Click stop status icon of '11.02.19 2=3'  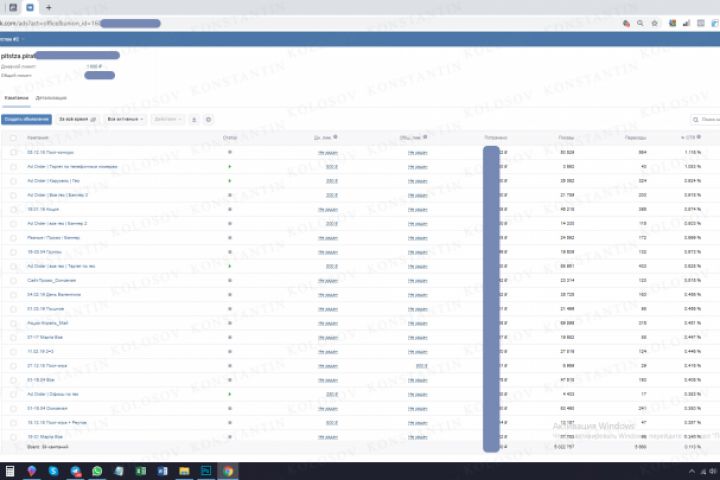point(230,351)
